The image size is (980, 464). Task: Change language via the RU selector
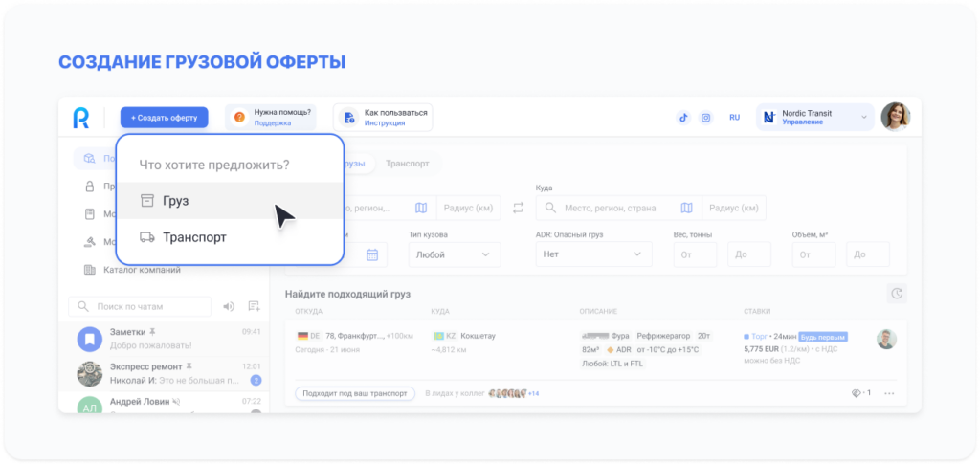coord(734,118)
